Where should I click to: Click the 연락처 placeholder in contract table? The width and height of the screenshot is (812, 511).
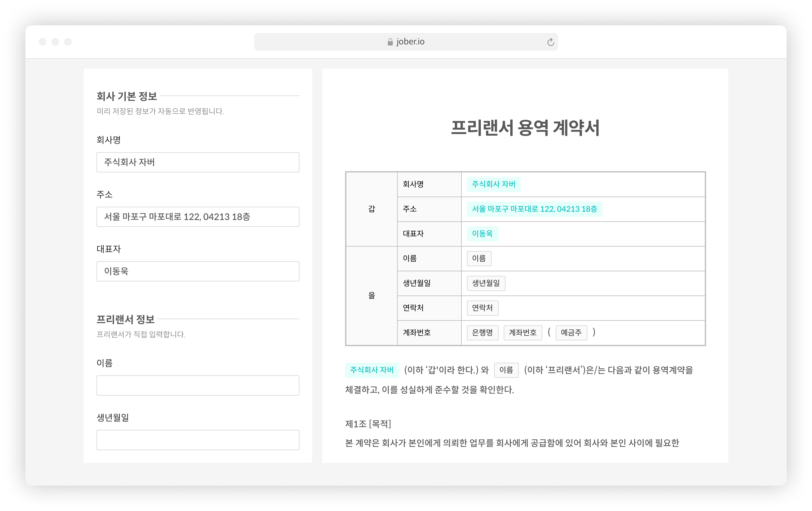(482, 308)
